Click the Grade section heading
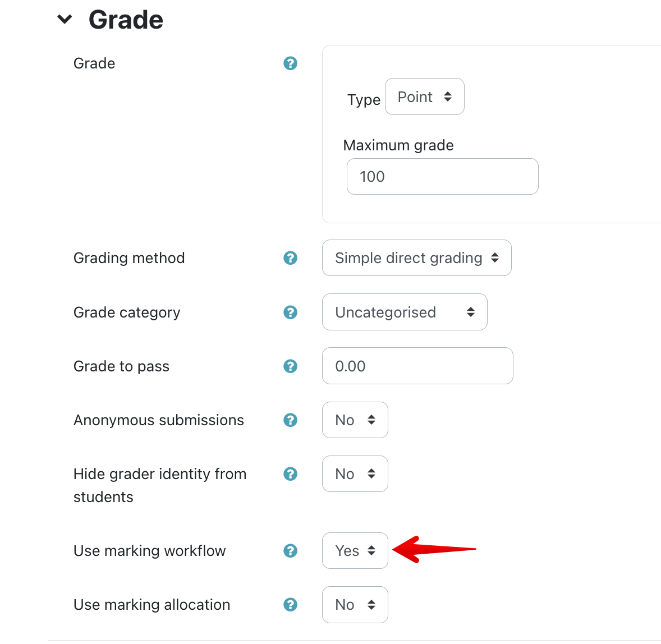661x644 pixels. [126, 20]
